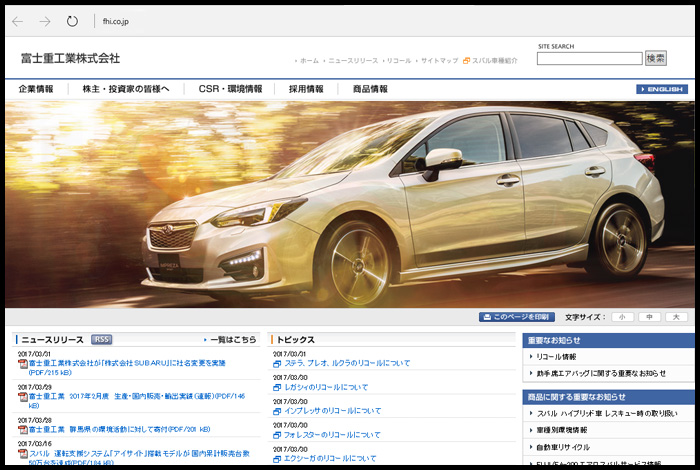The height and width of the screenshot is (470, 700).
Task: Open the 株主・投資家の皆様へ menu
Action: [126, 89]
